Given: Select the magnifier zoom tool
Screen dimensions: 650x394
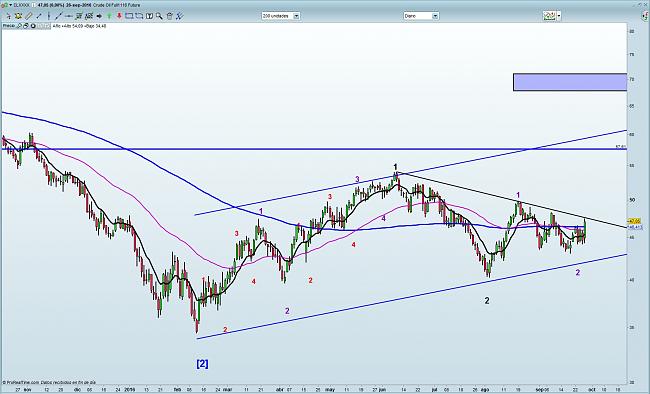Looking at the screenshot, I should click(159, 16).
